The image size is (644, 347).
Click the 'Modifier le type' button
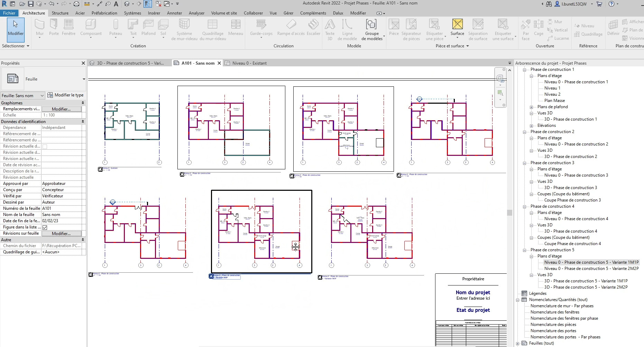pyautogui.click(x=66, y=95)
